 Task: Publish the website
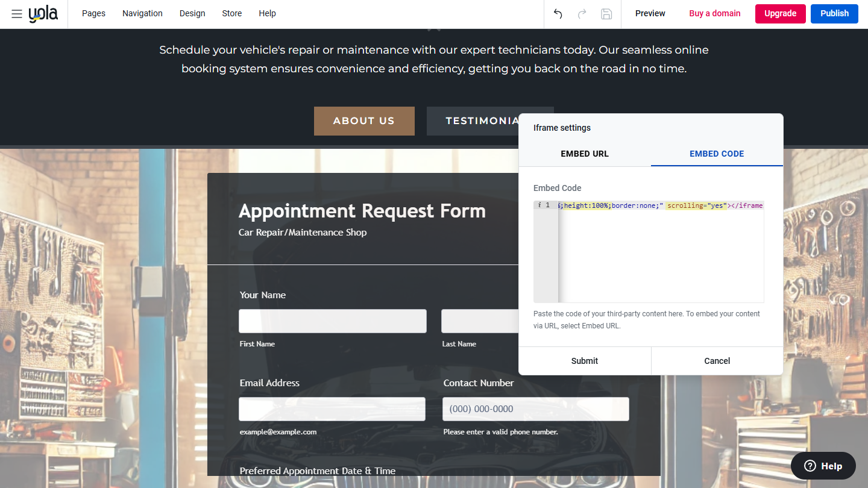click(x=834, y=13)
